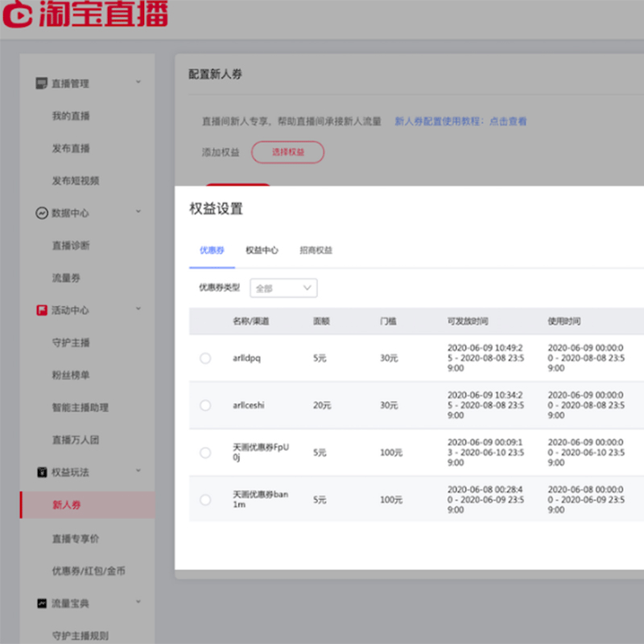Switch to the 招商权益 tab
Screen dimensions: 644x644
coord(316,250)
